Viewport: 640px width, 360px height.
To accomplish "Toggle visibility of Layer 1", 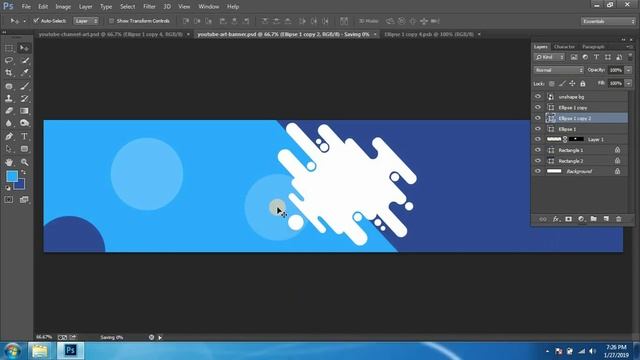I will [538, 140].
